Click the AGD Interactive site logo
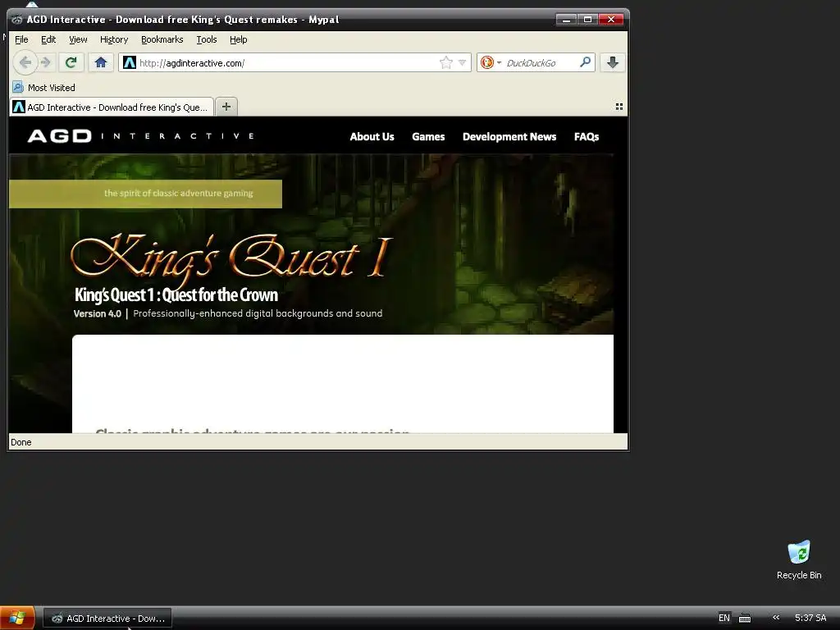The image size is (840, 630). (x=141, y=136)
